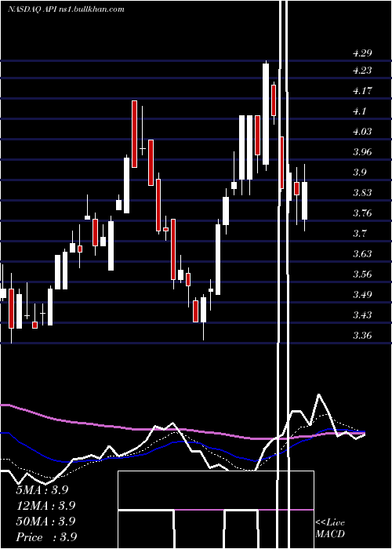Click the 3.9 price axis label
392x549 pixels.
tap(359, 172)
